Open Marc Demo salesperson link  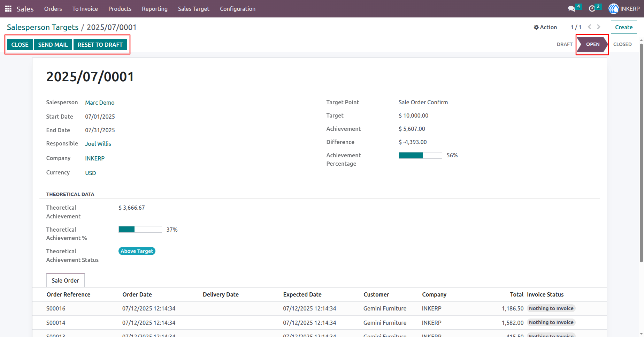coord(100,103)
